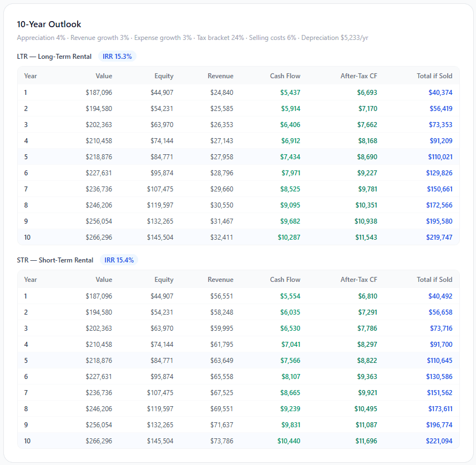Screen dimensions: 476x465
Task: Click the IRR 15.4% badge for STR
Action: (x=119, y=260)
